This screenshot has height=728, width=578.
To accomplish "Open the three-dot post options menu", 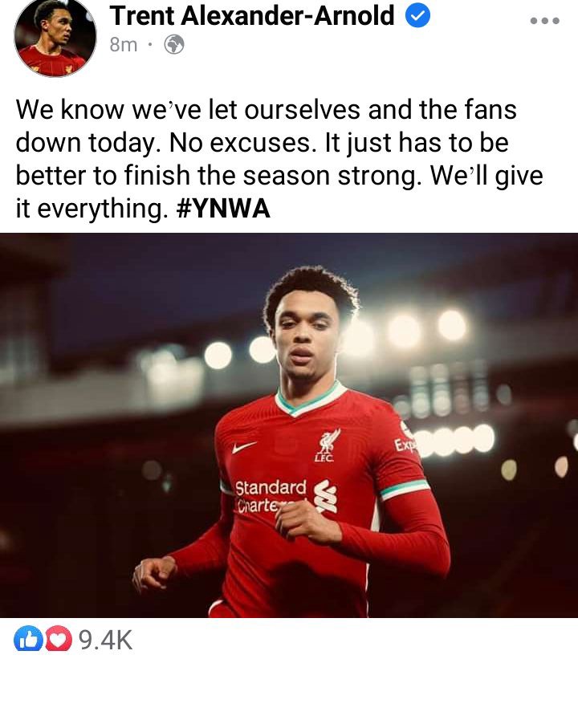I will tap(544, 20).
